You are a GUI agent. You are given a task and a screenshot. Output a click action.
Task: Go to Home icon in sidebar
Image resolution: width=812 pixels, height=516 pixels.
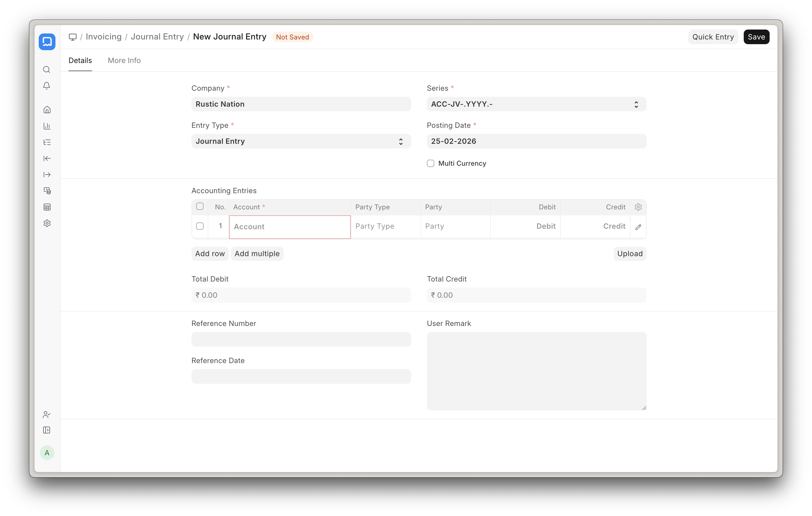pyautogui.click(x=47, y=110)
